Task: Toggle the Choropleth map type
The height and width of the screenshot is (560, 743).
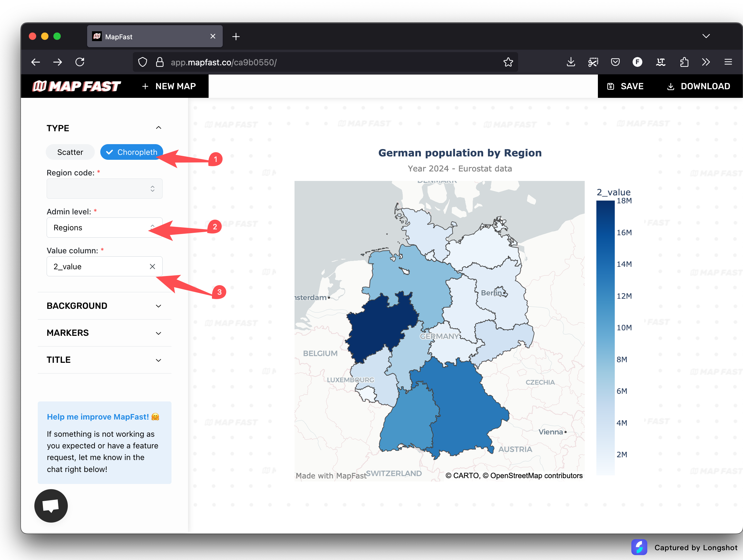Action: [131, 152]
